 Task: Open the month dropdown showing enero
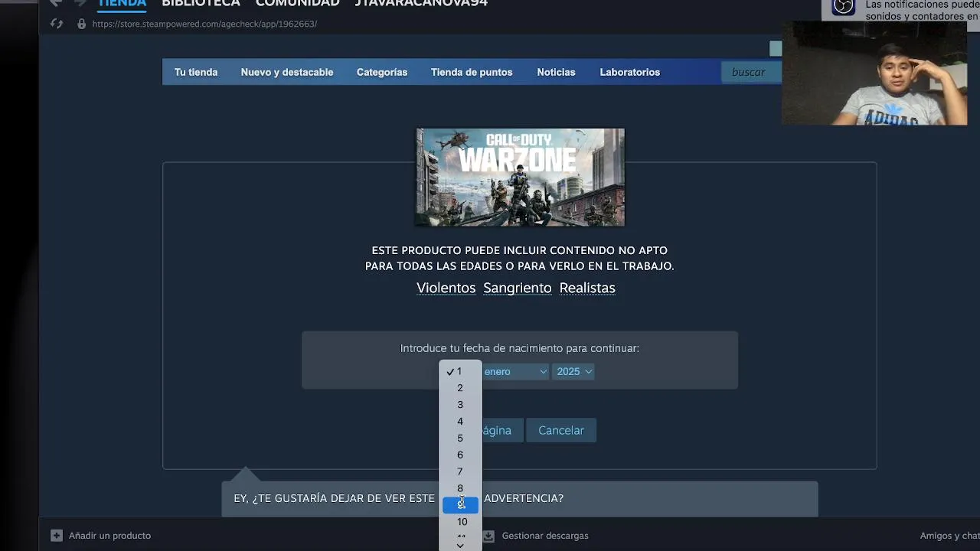coord(515,371)
